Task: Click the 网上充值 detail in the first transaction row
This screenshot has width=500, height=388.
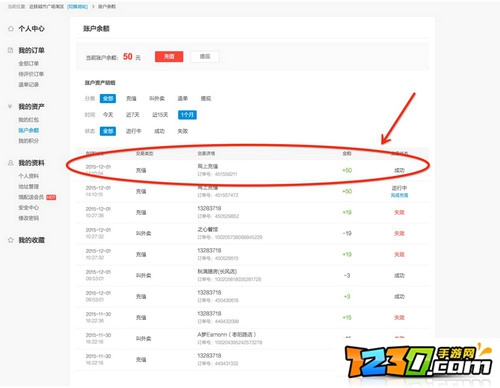Action: click(208, 166)
